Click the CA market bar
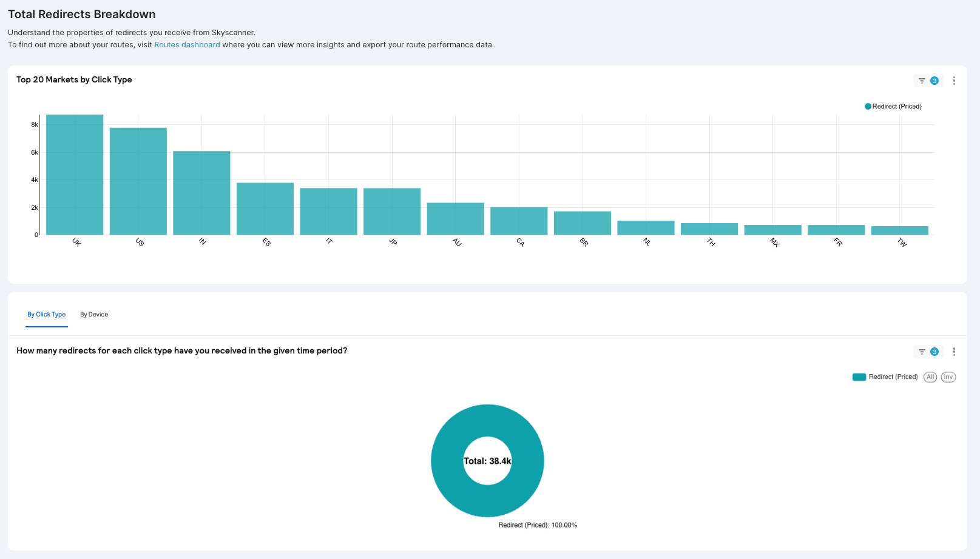This screenshot has width=980, height=559. pyautogui.click(x=519, y=221)
